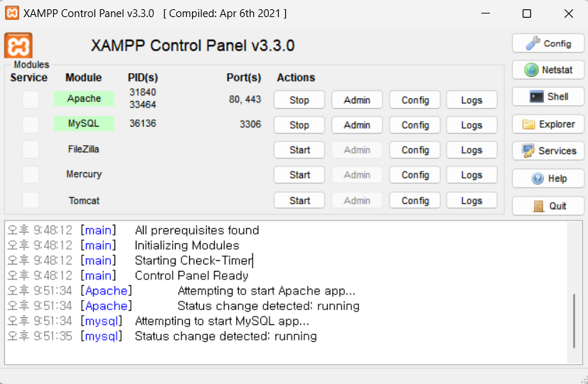Click MySQL port "3306"

[x=250, y=124]
